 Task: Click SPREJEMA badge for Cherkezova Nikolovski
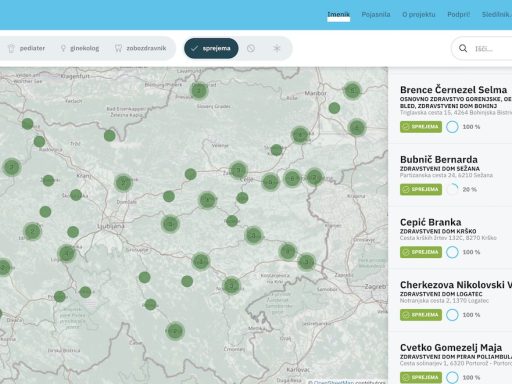pos(421,315)
